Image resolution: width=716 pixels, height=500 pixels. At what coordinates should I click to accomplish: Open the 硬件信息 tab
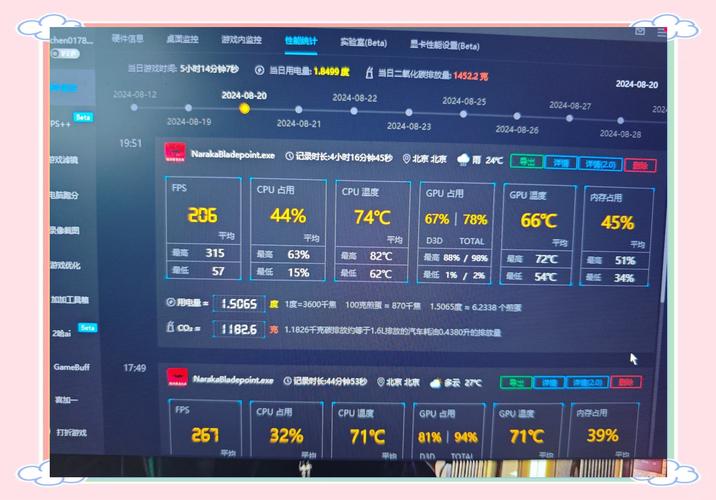coord(128,39)
